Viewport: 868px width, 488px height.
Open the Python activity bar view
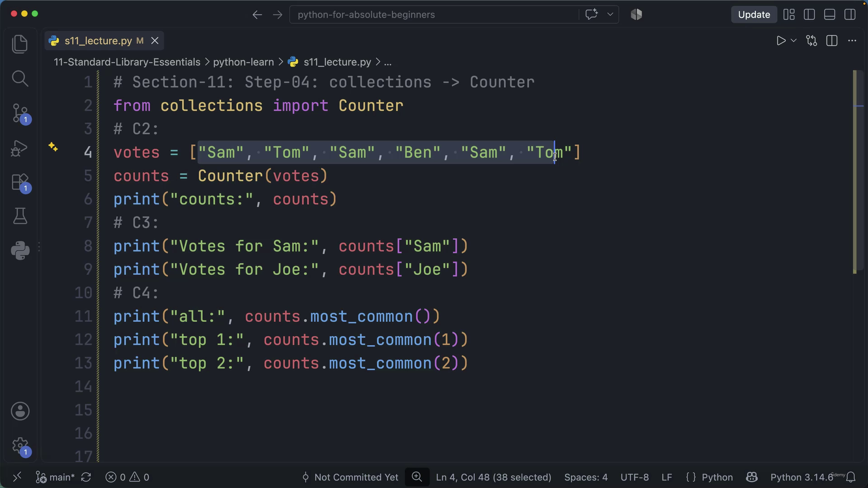point(20,251)
